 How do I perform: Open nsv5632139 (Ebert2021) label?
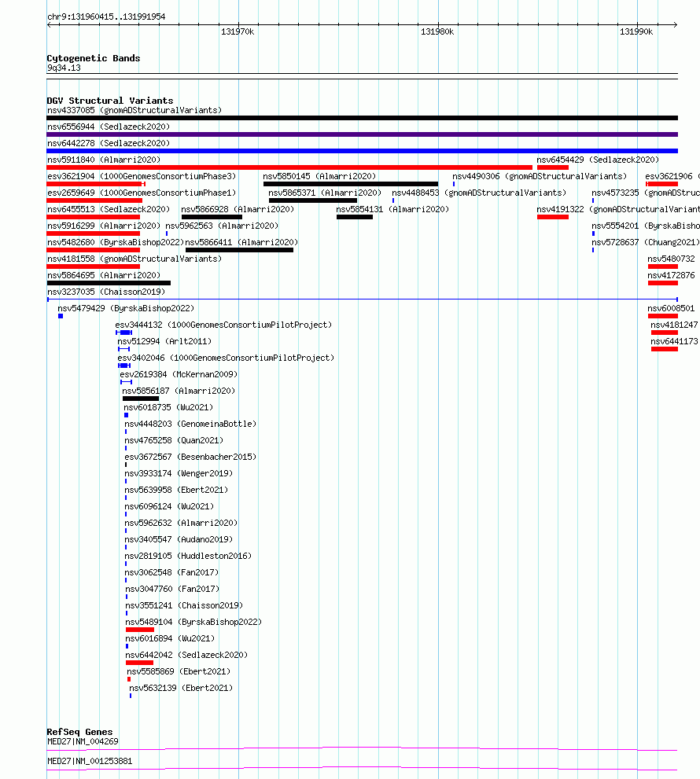pos(181,688)
